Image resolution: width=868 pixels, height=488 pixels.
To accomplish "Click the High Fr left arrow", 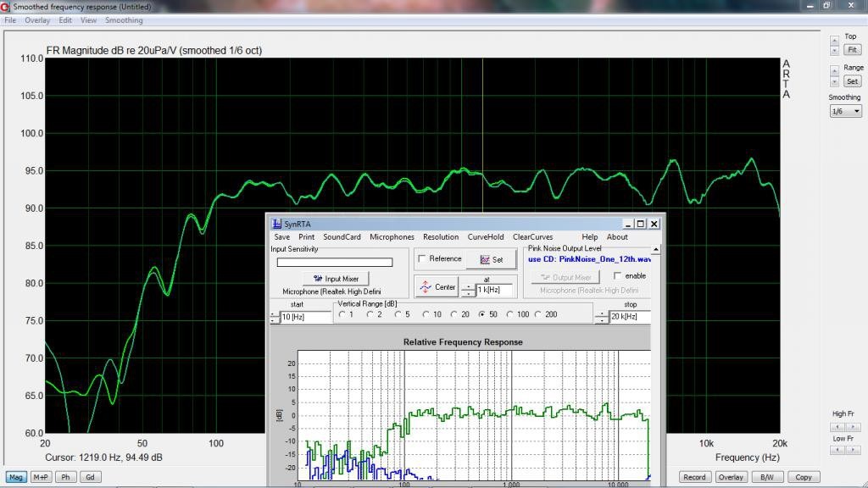I will pyautogui.click(x=837, y=427).
